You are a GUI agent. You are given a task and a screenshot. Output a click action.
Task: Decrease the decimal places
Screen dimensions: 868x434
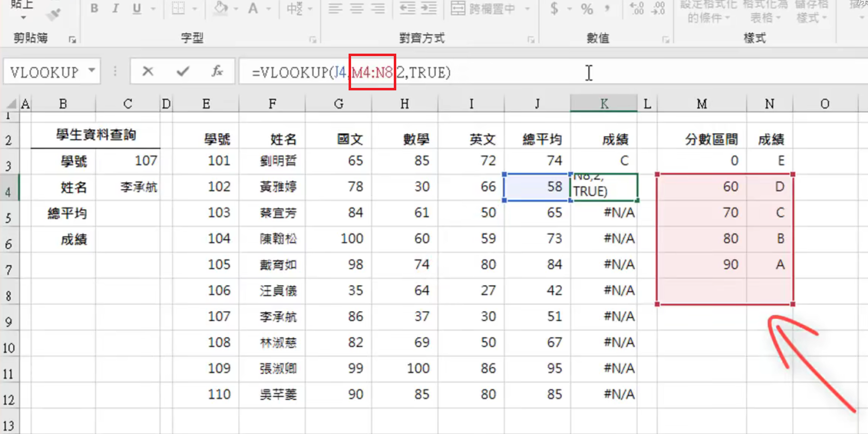[658, 8]
